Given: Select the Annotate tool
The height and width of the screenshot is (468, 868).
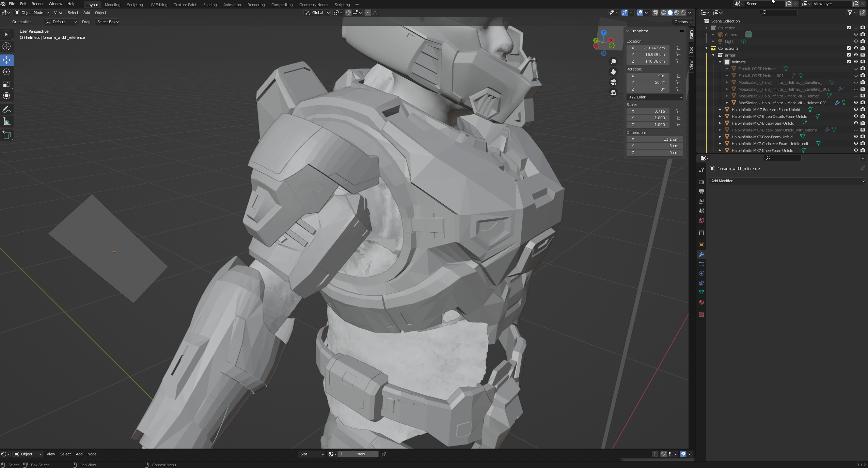Looking at the screenshot, I should (6, 109).
